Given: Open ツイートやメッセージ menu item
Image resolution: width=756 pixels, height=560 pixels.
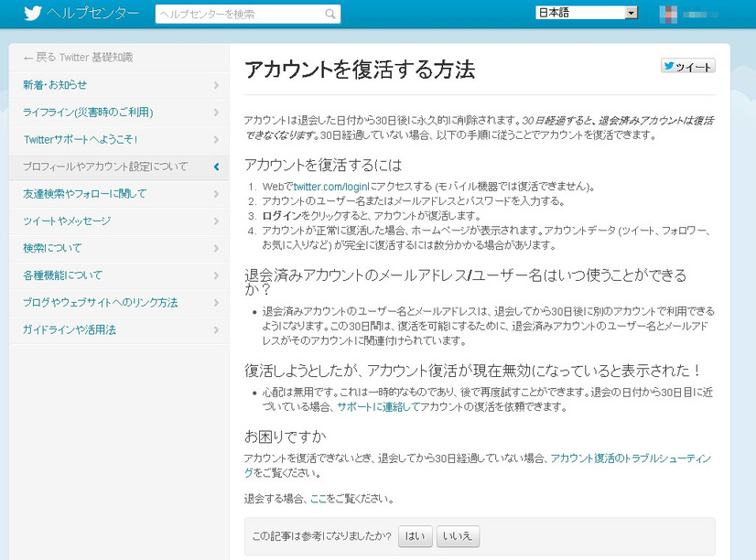Looking at the screenshot, I should [x=119, y=221].
